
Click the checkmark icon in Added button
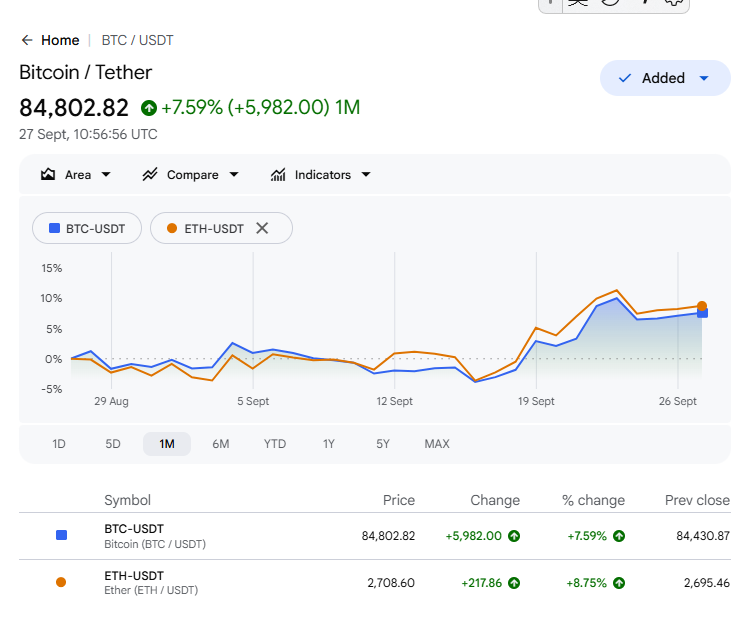click(x=625, y=78)
